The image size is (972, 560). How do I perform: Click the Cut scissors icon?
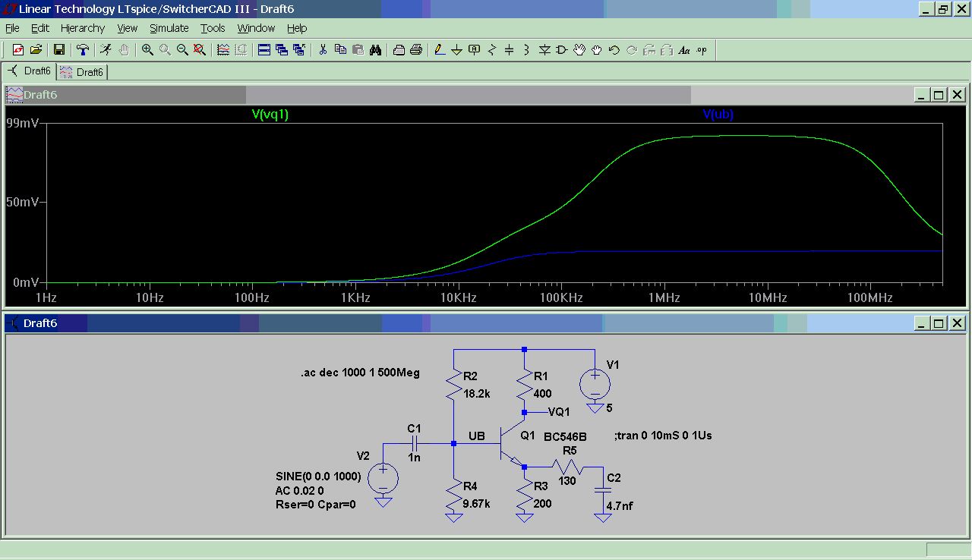tap(323, 50)
